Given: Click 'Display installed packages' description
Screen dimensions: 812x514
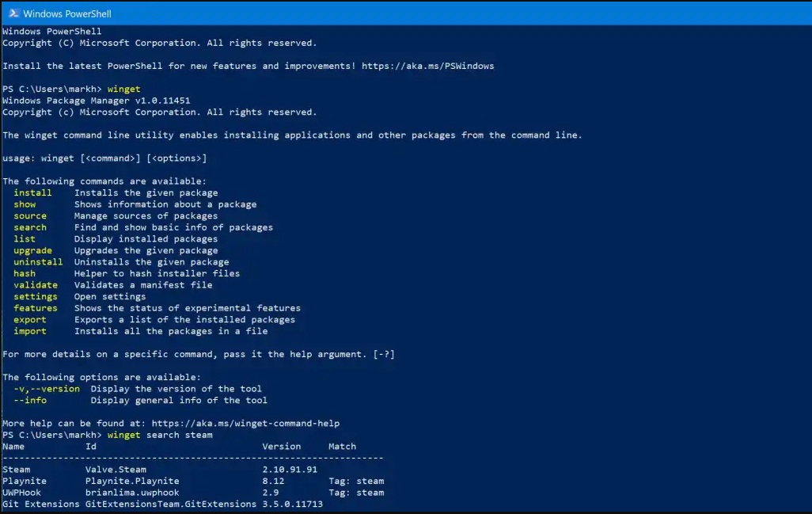Looking at the screenshot, I should coord(146,239).
